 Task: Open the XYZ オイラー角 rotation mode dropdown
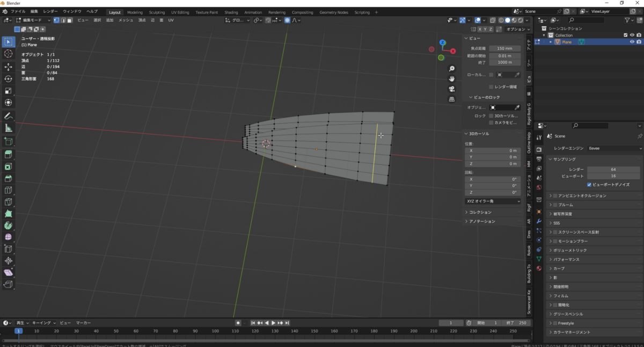tap(493, 201)
